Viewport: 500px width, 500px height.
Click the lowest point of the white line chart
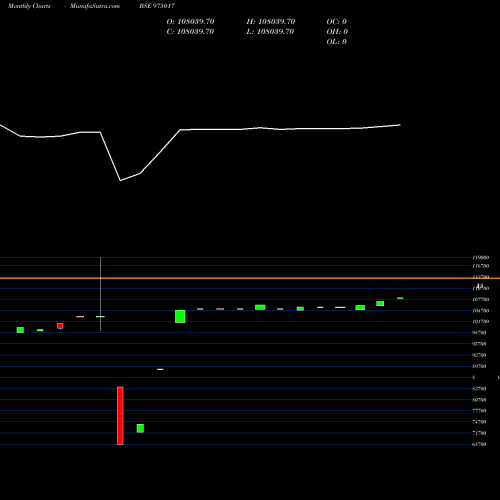(x=120, y=181)
